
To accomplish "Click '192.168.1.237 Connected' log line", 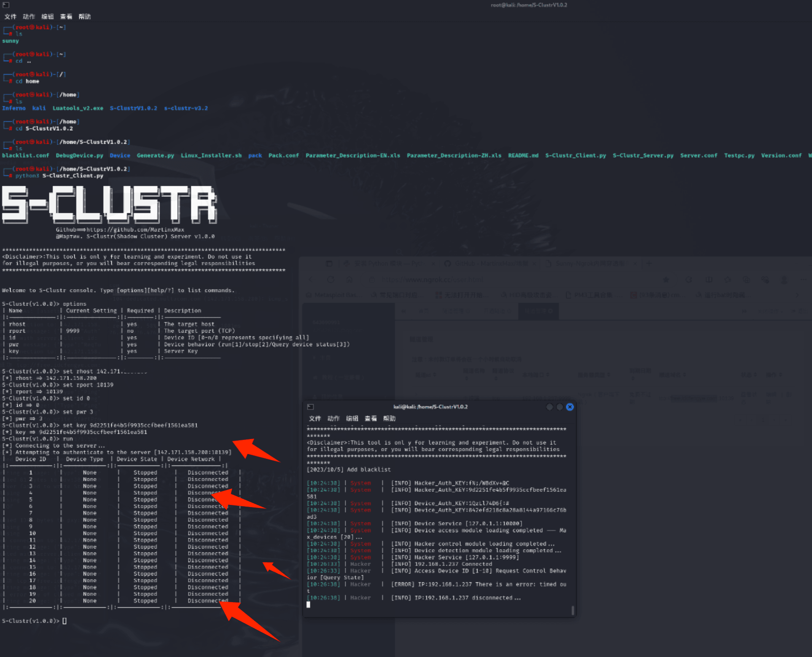I will click(x=453, y=564).
